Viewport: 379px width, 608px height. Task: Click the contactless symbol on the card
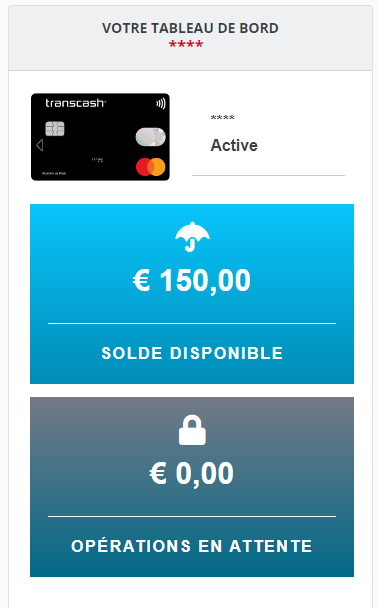point(161,104)
